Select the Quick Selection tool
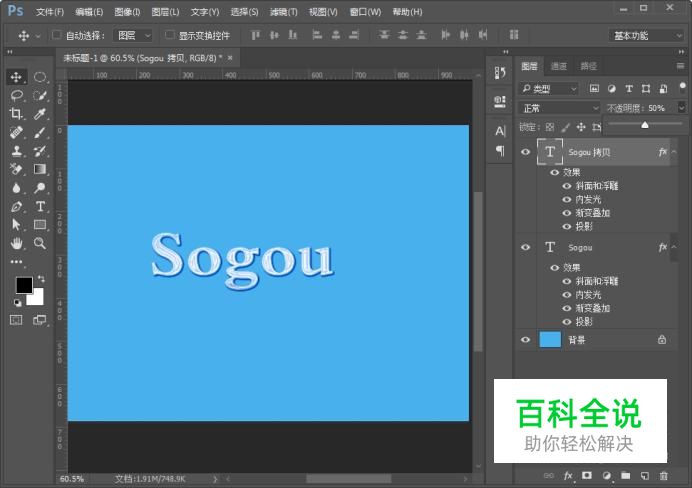Image resolution: width=692 pixels, height=488 pixels. point(40,95)
